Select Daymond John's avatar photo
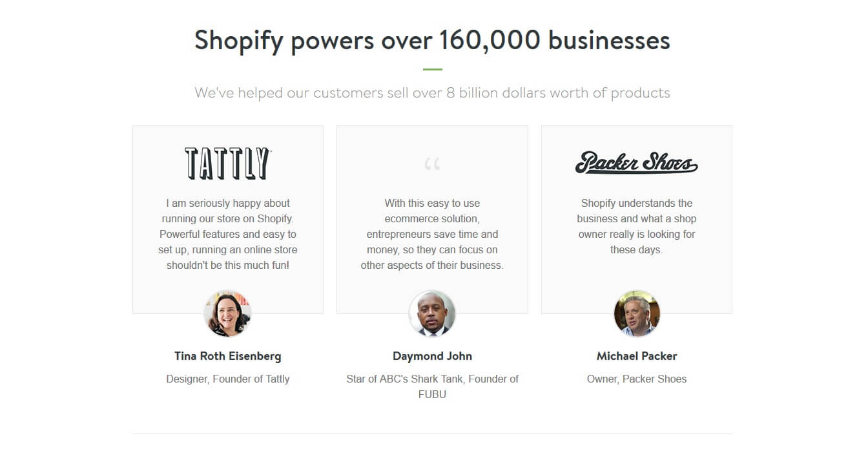Image resolution: width=868 pixels, height=453 pixels. pyautogui.click(x=432, y=313)
